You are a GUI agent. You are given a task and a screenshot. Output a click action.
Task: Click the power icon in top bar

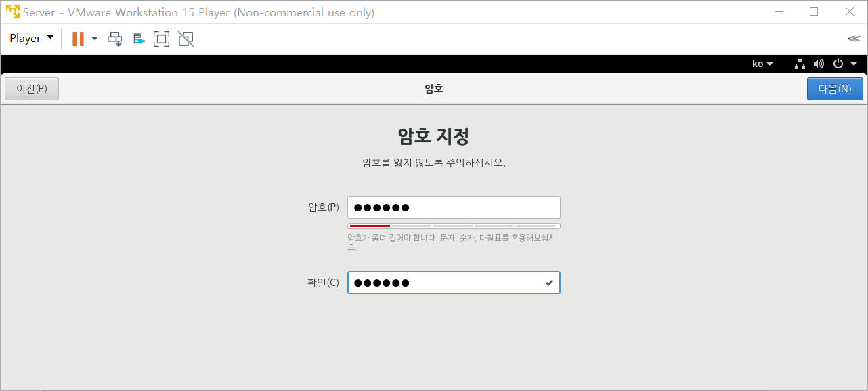click(838, 64)
